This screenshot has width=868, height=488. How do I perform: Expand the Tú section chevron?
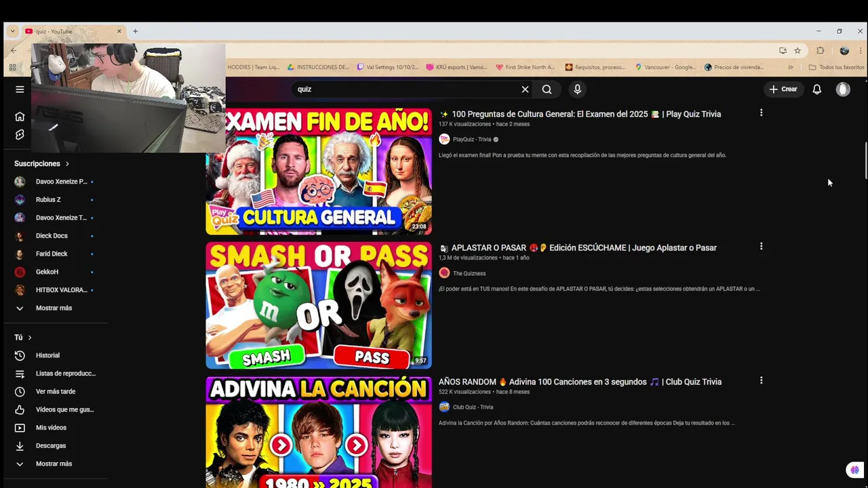pos(30,338)
